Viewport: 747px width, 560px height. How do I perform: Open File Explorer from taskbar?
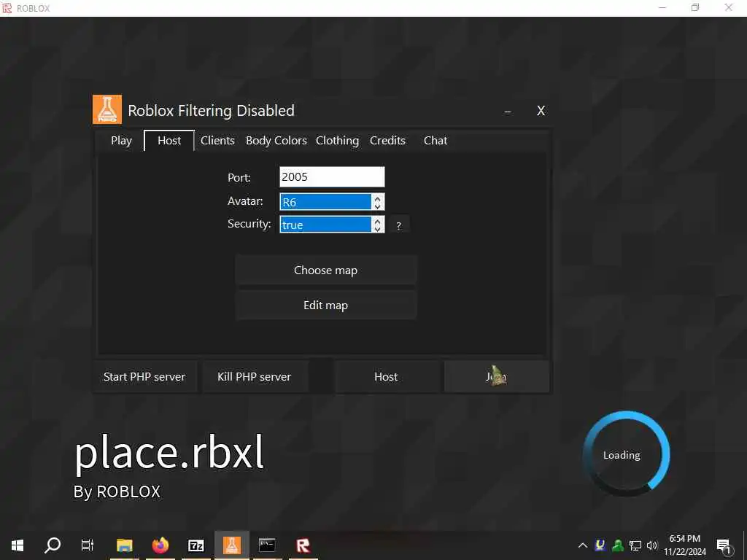(x=125, y=545)
